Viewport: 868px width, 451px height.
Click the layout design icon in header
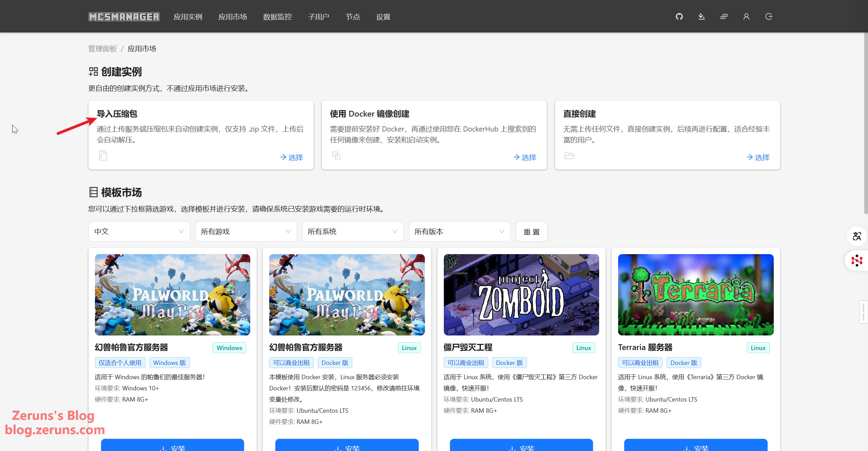coord(724,17)
